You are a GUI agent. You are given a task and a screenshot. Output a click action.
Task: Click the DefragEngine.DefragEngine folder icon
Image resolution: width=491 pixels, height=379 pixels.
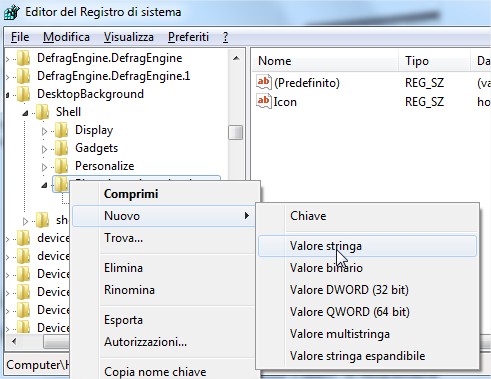(x=24, y=58)
